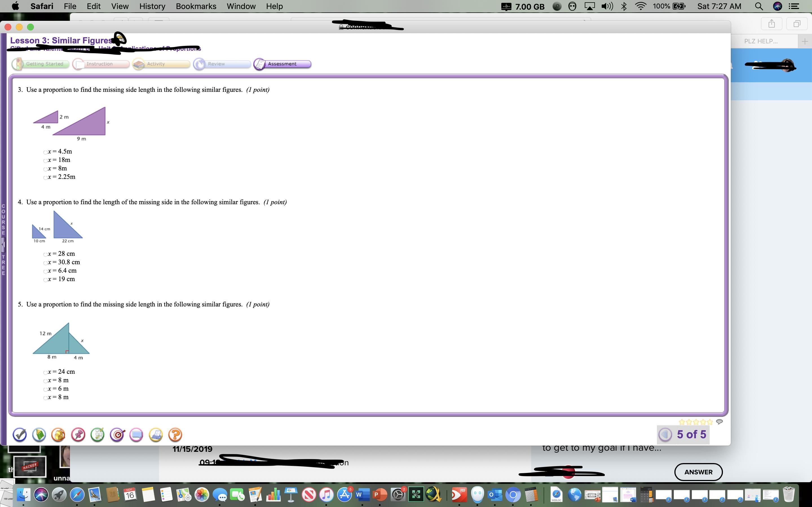The height and width of the screenshot is (507, 812).
Task: Expand the Course Tree side panel handle
Action: click(x=3, y=245)
